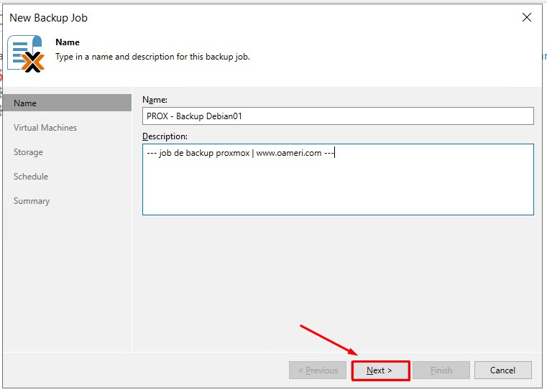This screenshot has width=547, height=392.
Task: Click the Previous button
Action: tap(317, 370)
